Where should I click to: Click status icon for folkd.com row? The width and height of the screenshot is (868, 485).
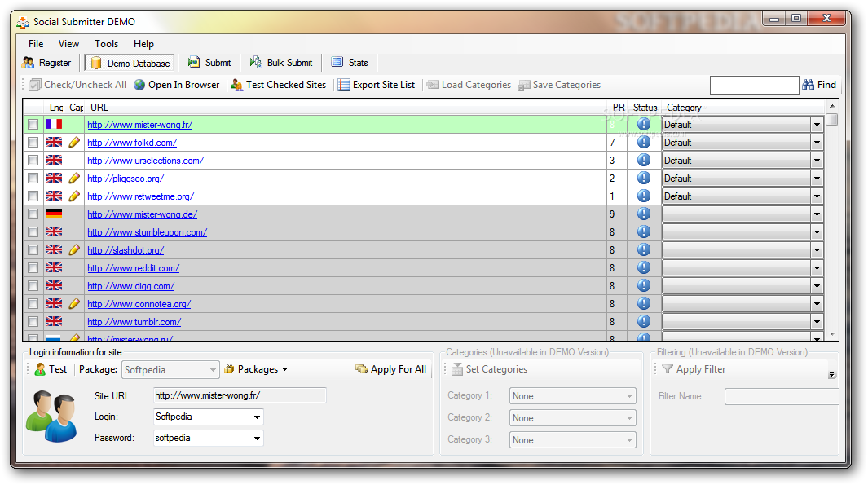[644, 143]
